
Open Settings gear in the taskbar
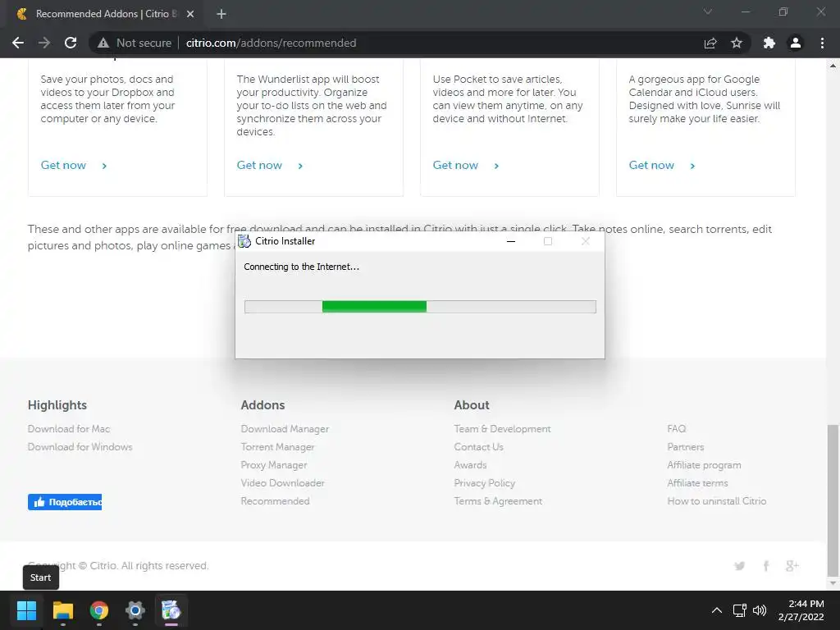click(135, 610)
